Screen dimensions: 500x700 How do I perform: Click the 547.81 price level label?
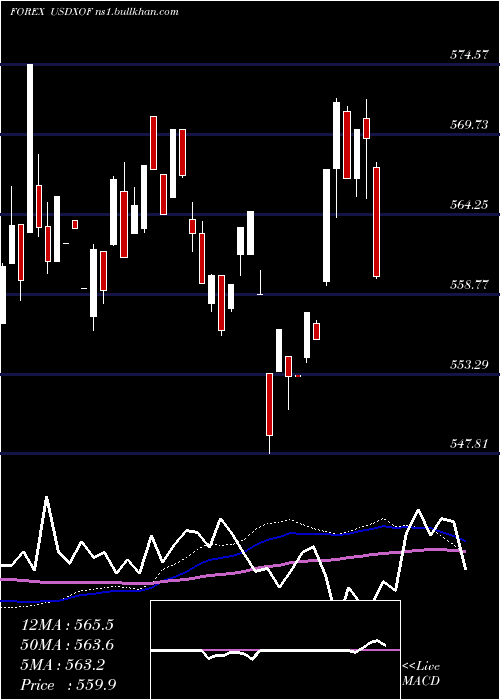click(469, 444)
